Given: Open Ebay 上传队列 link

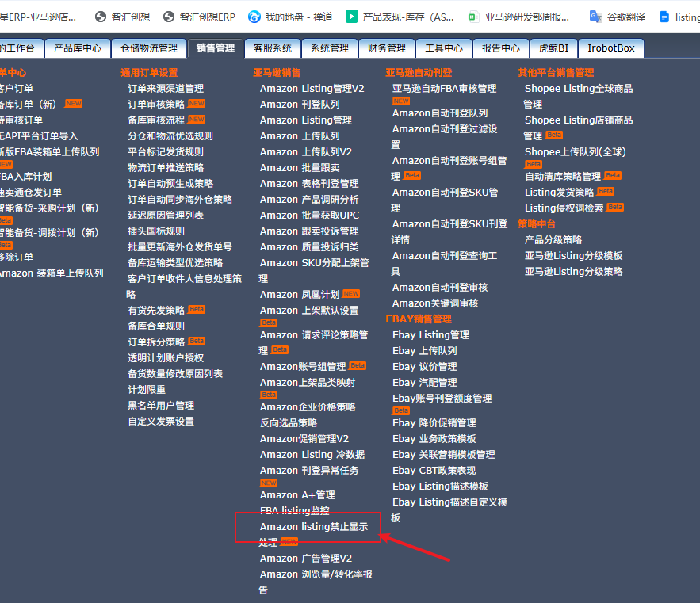Looking at the screenshot, I should (425, 351).
